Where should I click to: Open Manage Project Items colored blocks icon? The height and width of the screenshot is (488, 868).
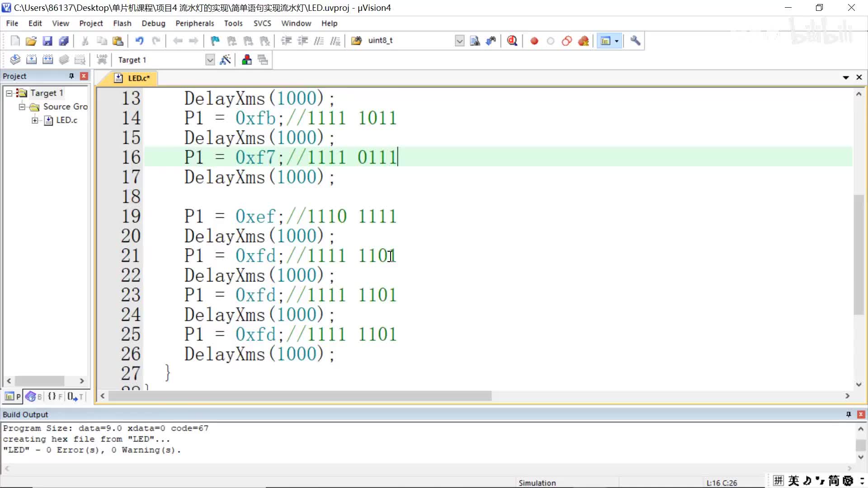point(247,60)
